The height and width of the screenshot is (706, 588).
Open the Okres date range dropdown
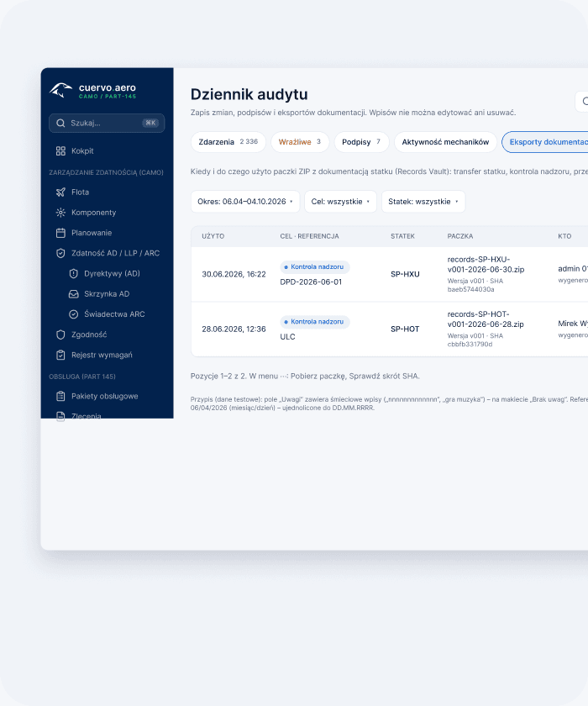click(245, 201)
